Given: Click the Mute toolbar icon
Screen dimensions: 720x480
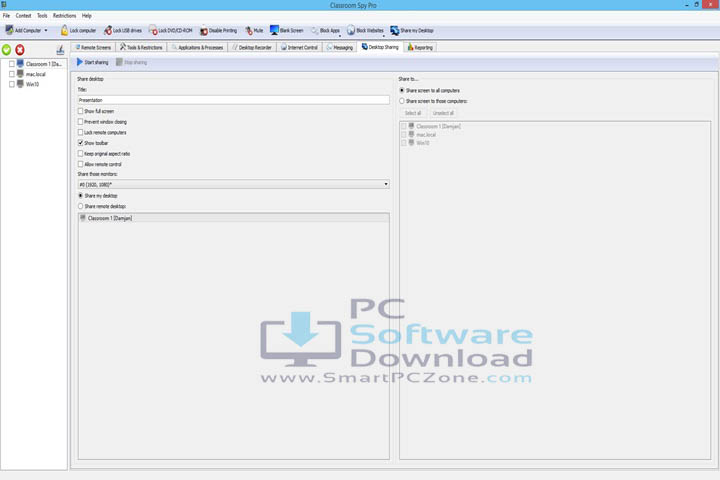Looking at the screenshot, I should 248,30.
